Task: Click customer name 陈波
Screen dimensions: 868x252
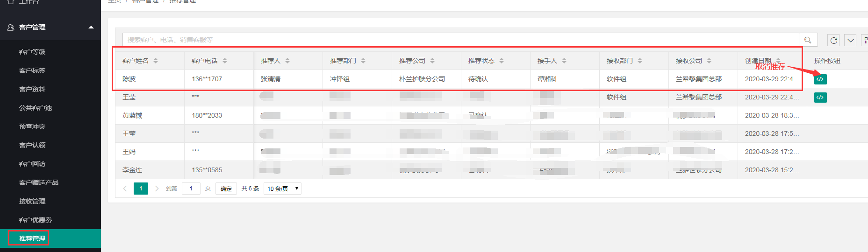Action: coord(129,79)
